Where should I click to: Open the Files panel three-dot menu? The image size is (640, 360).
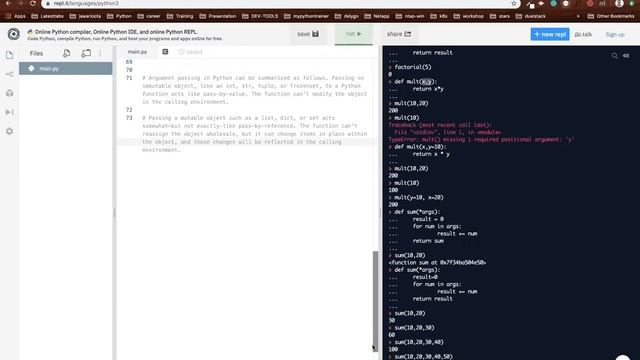[100, 53]
